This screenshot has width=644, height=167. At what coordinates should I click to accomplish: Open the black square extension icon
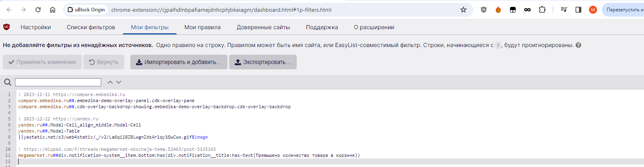pyautogui.click(x=513, y=10)
